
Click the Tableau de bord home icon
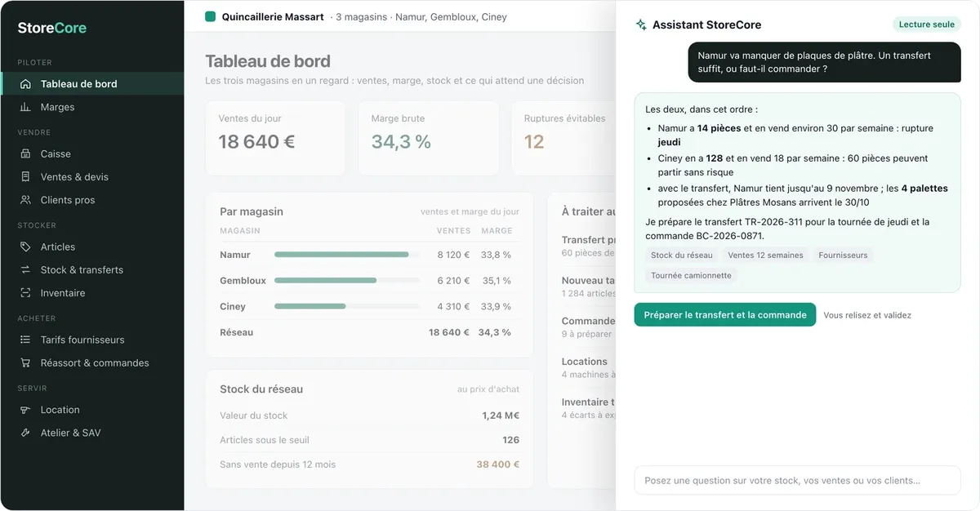tap(25, 84)
